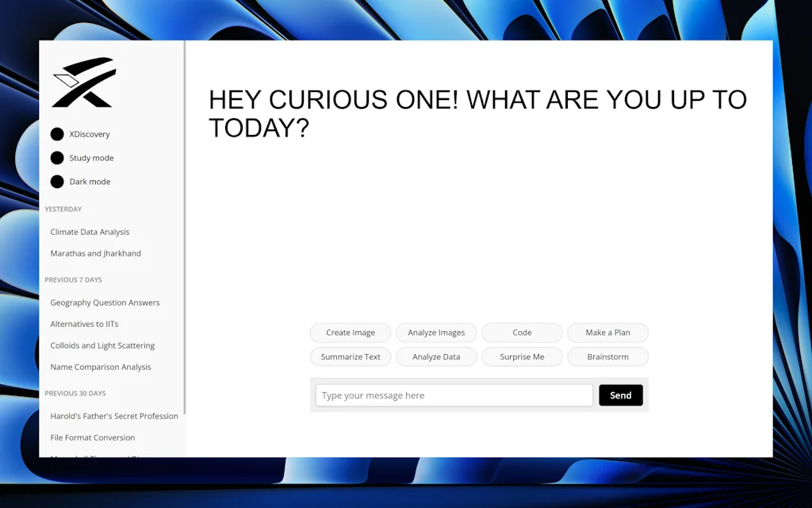Toggle Dark mode in the sidebar

tap(80, 182)
